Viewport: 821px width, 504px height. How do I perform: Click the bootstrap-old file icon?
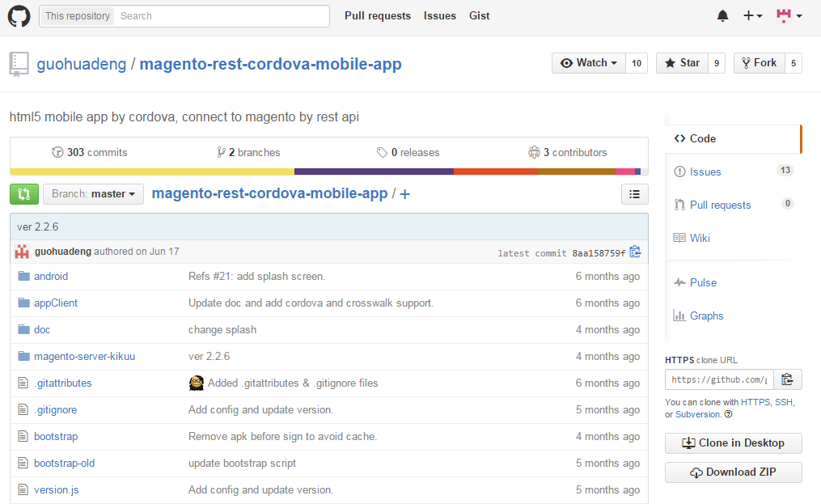coord(23,463)
